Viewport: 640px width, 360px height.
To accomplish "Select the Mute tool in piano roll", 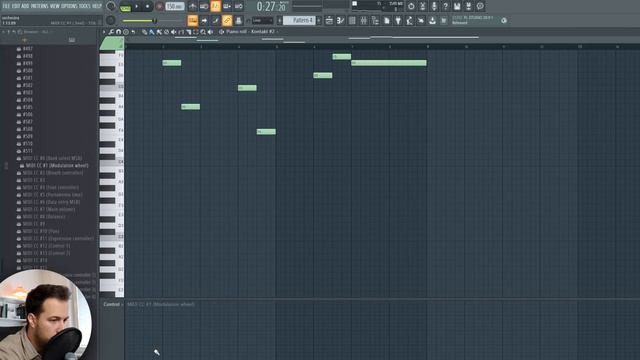I will 174,32.
